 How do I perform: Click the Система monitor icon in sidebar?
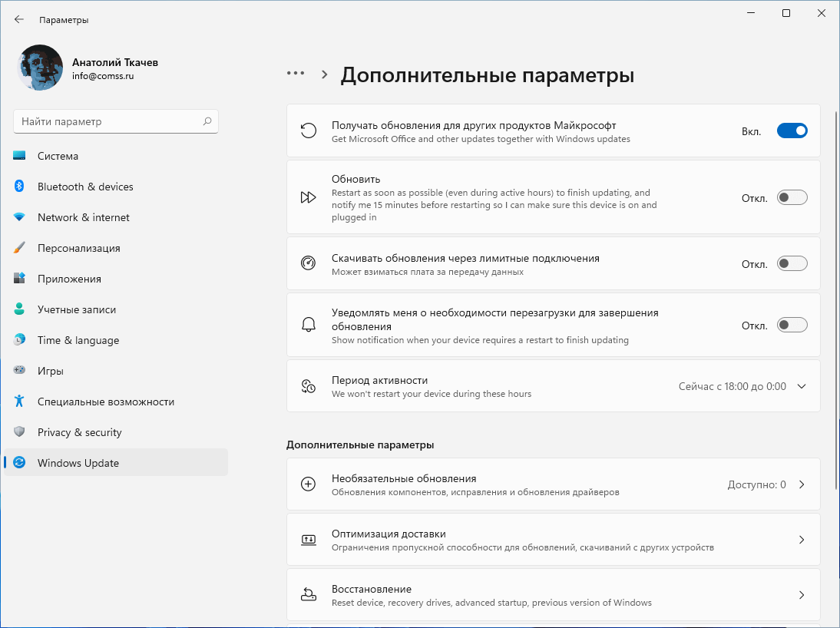(20, 156)
